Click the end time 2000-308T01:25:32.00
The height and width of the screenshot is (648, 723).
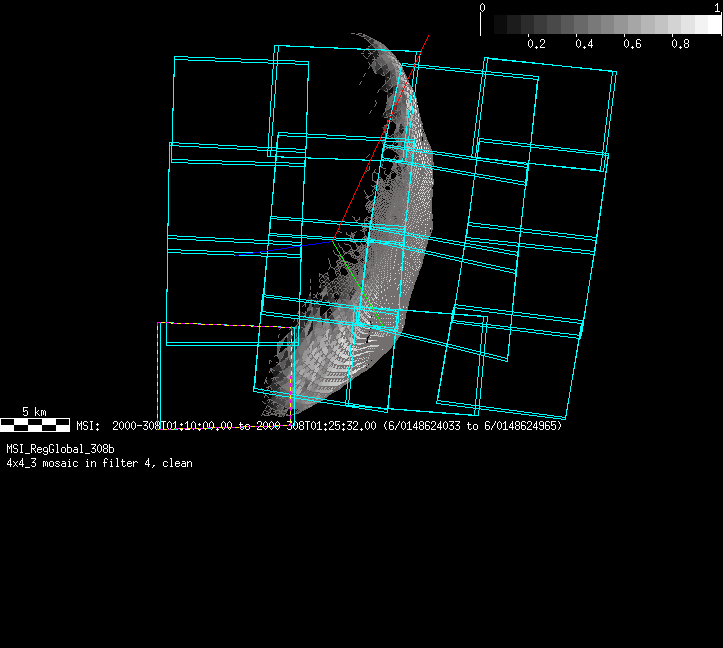[x=315, y=426]
